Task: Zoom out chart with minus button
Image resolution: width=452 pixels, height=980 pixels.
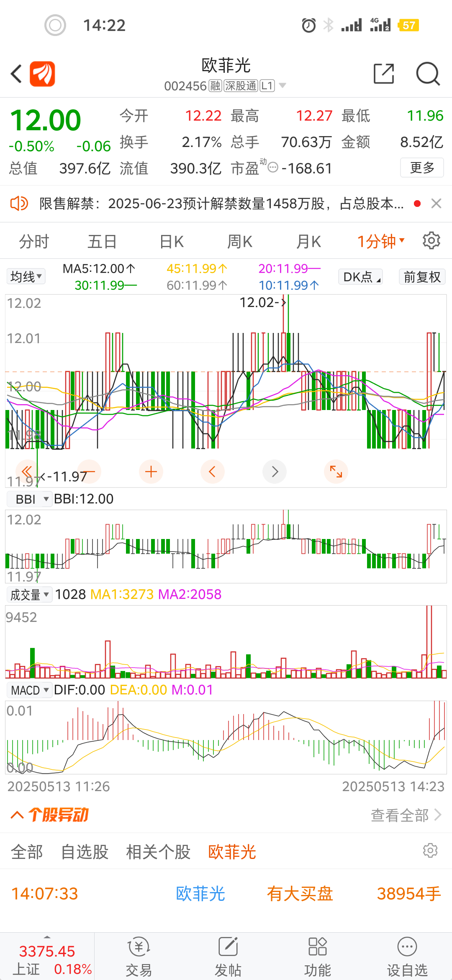Action: coord(89,472)
